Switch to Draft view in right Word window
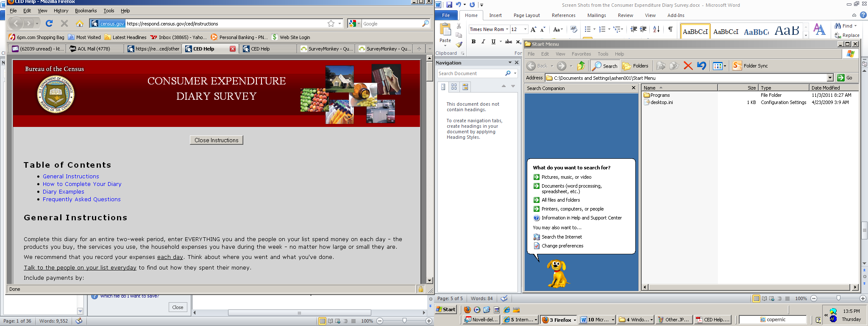This screenshot has height=326, width=868. (x=787, y=298)
